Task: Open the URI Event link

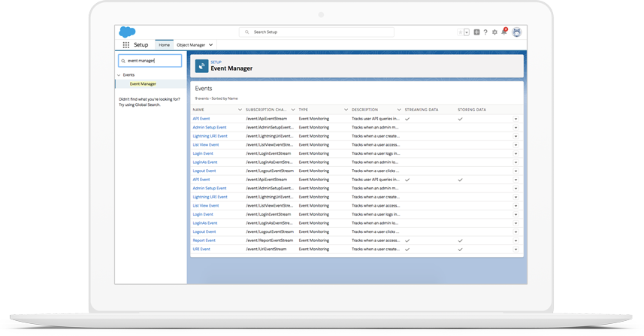Action: pyautogui.click(x=201, y=249)
